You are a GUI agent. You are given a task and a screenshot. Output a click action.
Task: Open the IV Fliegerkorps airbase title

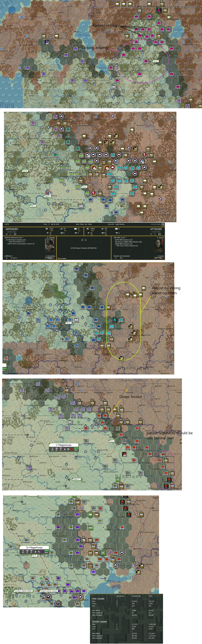pos(34,547)
